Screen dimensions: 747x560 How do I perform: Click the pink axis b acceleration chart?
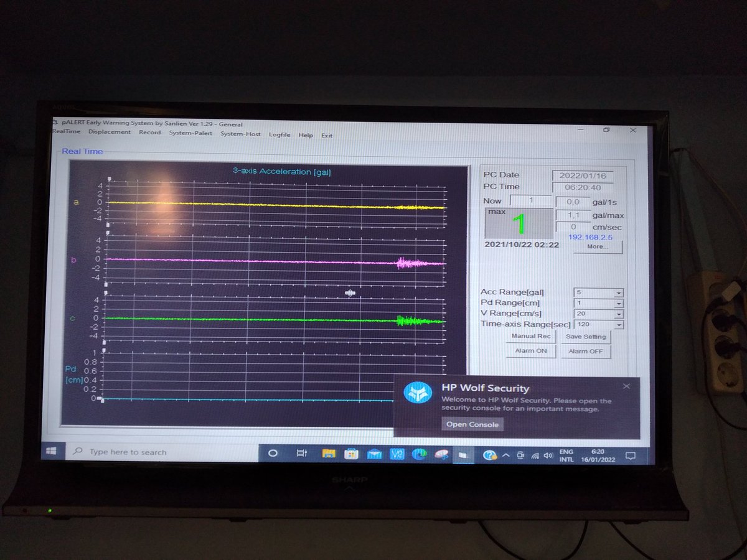pos(277,259)
